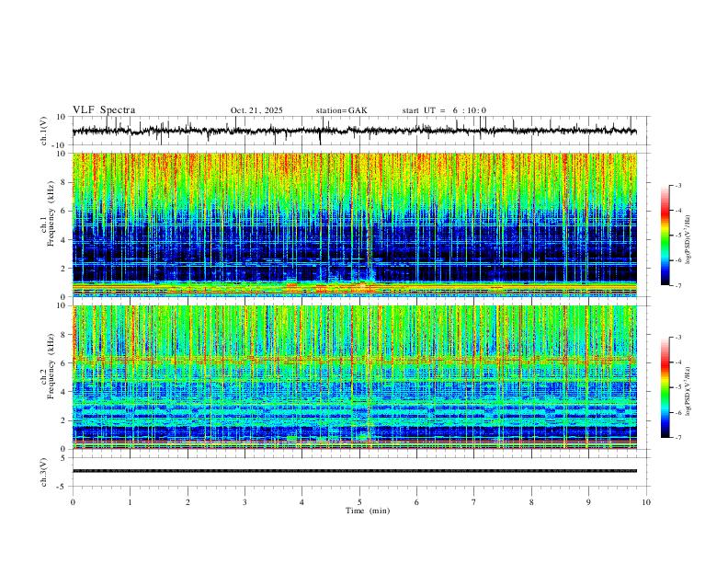728x563 pixels.
Task: Click the "4" tick on the Time axis
Action: pyautogui.click(x=302, y=502)
